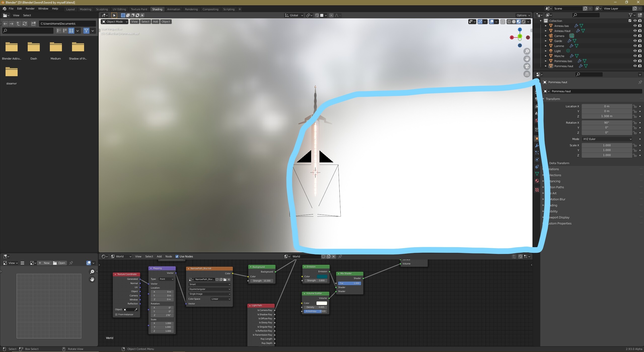This screenshot has height=352, width=644.
Task: Hide Camera object in viewport
Action: click(x=635, y=36)
